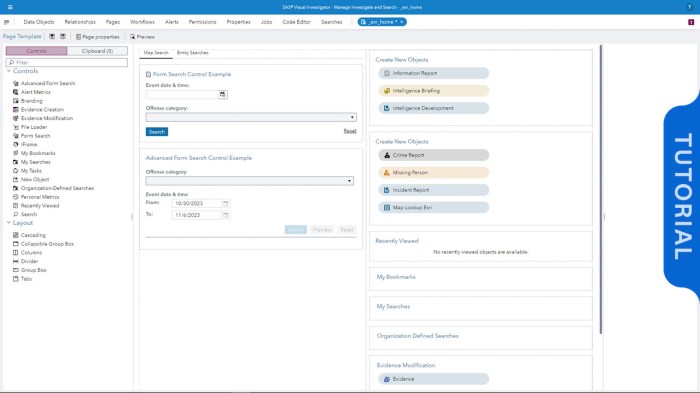
Task: Select the Columns layout icon
Action: tap(16, 253)
